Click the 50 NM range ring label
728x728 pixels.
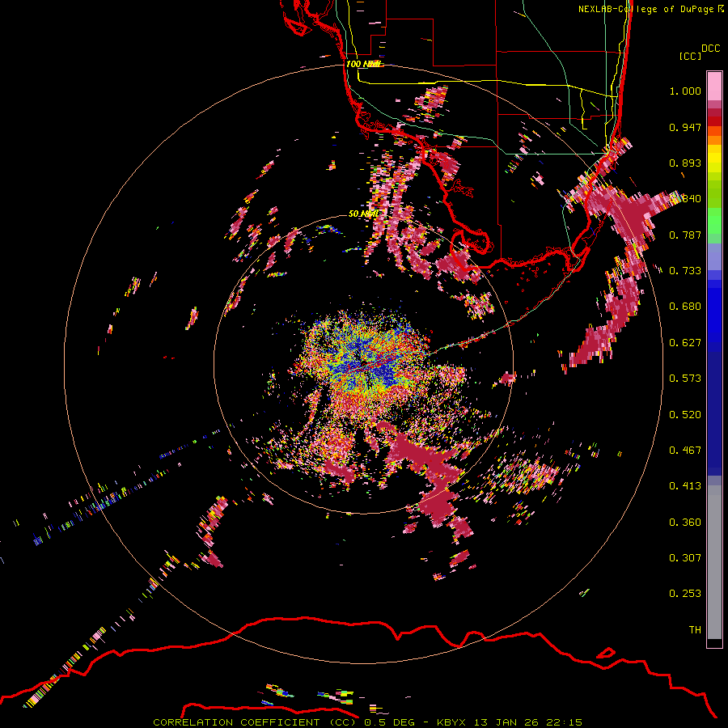pyautogui.click(x=363, y=214)
